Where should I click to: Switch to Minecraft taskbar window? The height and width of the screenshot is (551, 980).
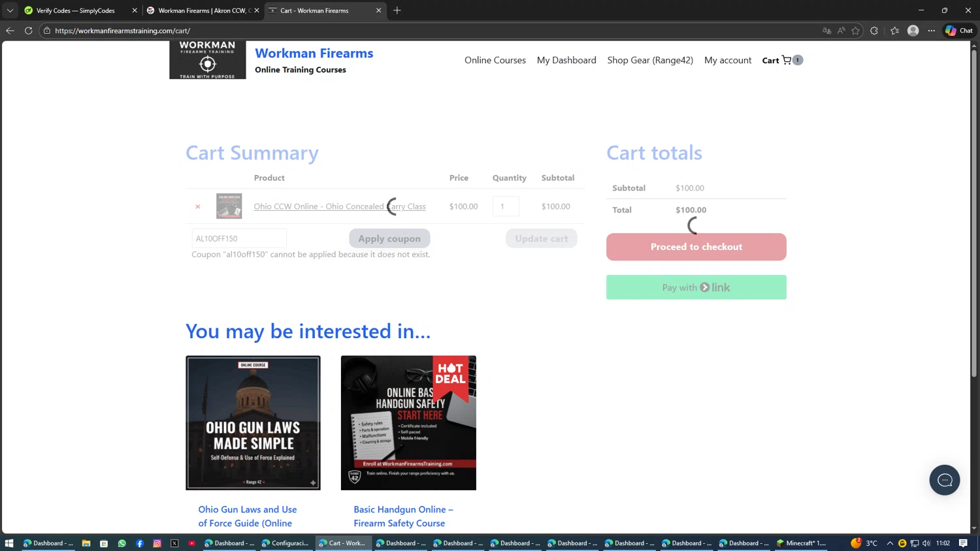tap(800, 543)
